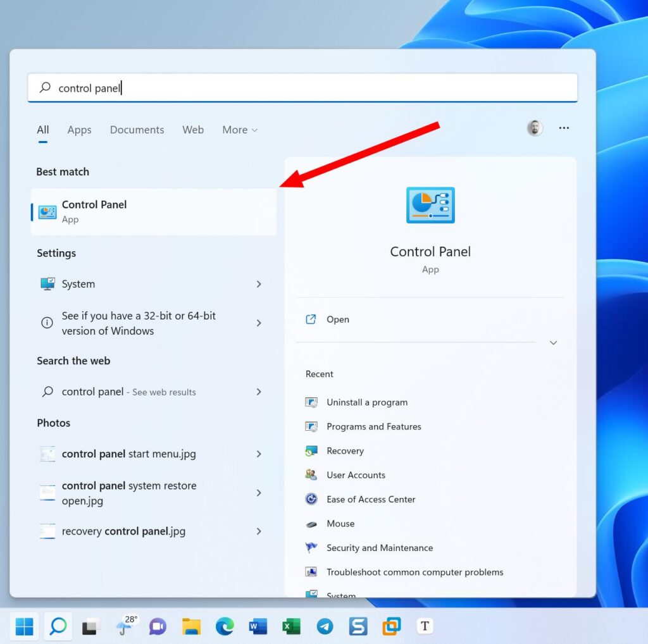
Task: Expand the System settings result arrow
Action: click(x=259, y=284)
